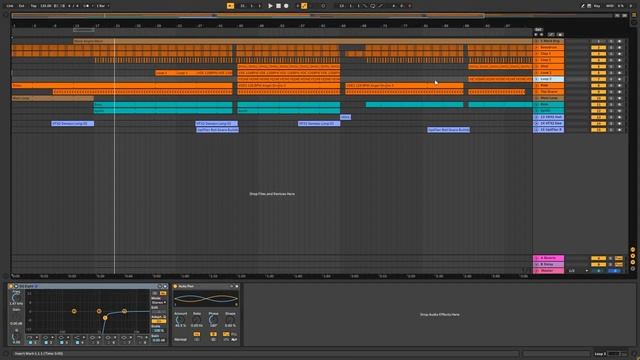Disable EQ Eight band 1
The width and height of the screenshot is (640, 360).
[x=31, y=342]
